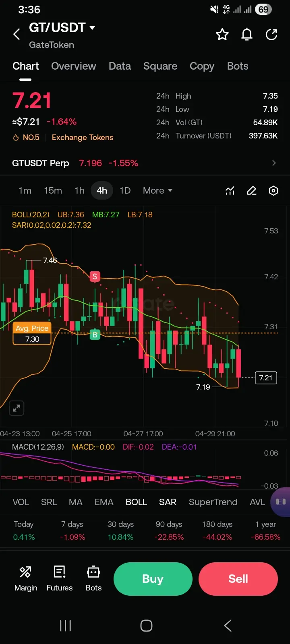Screen dimensions: 290x644
Task: Open chart settings hexagon icon
Action: click(x=273, y=190)
